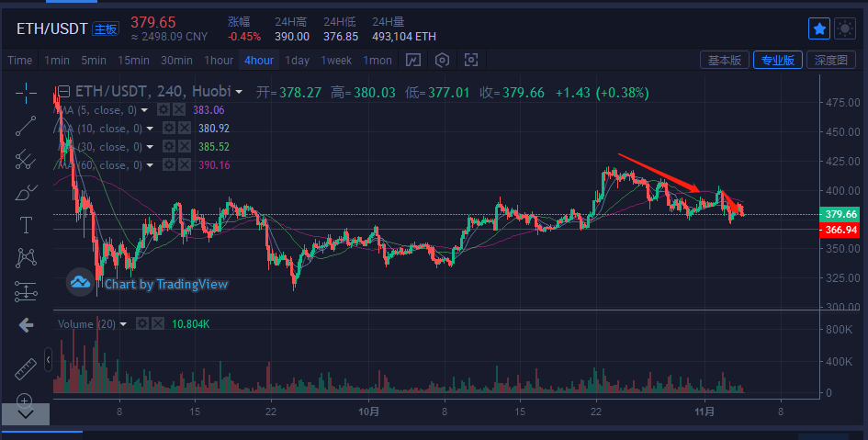Image resolution: width=868 pixels, height=440 pixels.
Task: Switch to 1mon interval
Action: pyautogui.click(x=377, y=61)
